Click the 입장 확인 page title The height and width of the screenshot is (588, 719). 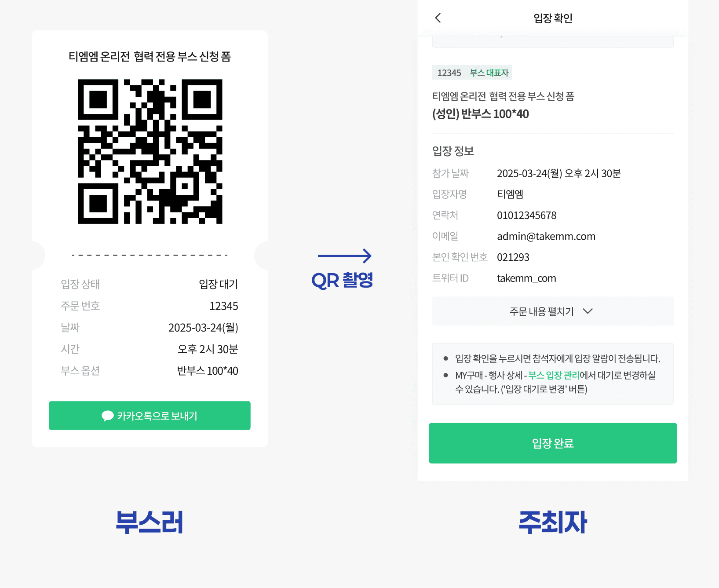(x=553, y=18)
